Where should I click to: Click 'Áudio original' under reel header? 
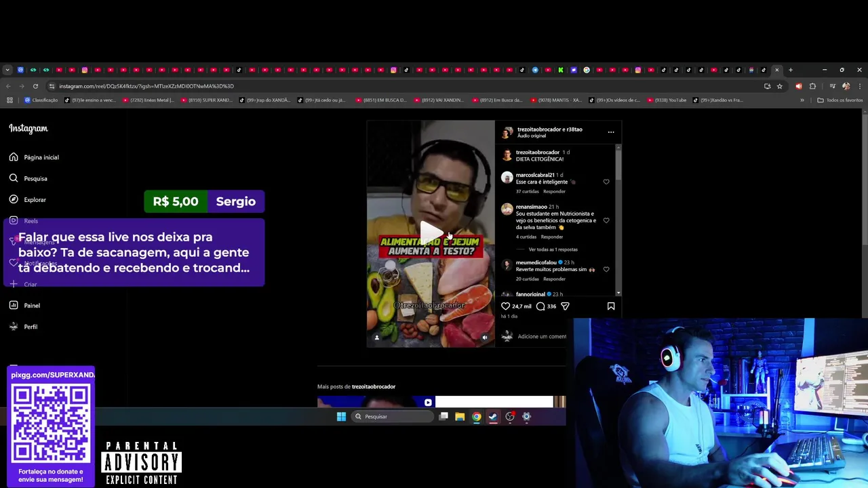point(532,136)
